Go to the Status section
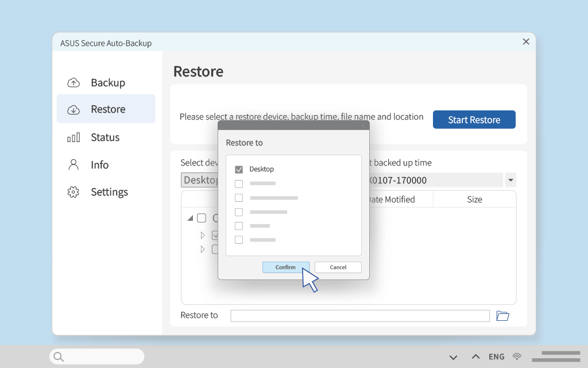Image resolution: width=588 pixels, height=368 pixels. 106,137
